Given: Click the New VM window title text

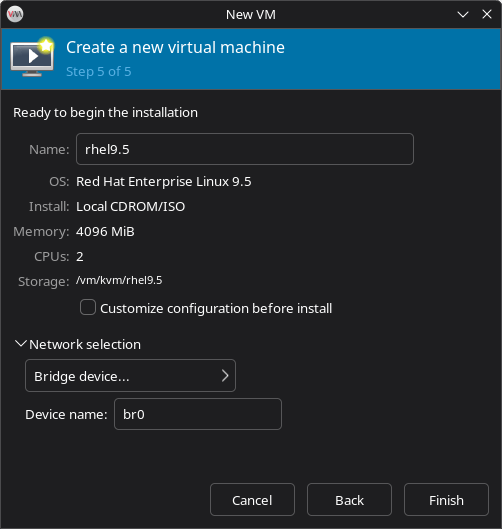Looking at the screenshot, I should pos(251,15).
